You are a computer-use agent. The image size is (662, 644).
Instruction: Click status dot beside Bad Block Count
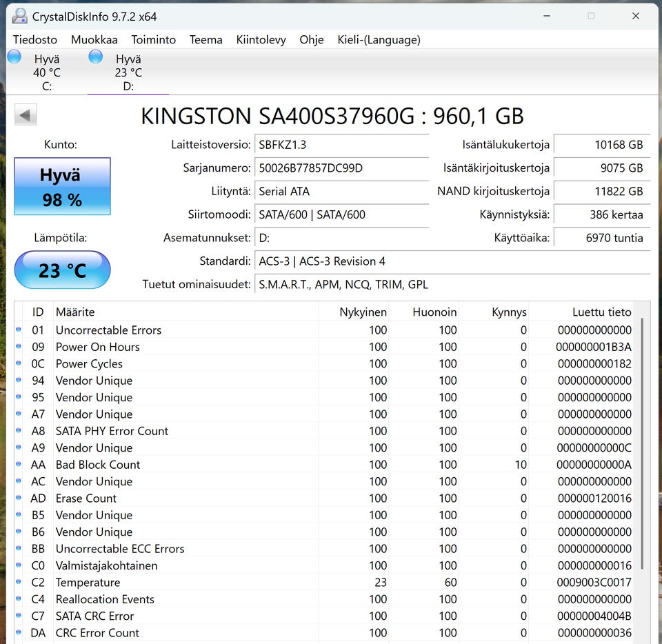click(19, 465)
